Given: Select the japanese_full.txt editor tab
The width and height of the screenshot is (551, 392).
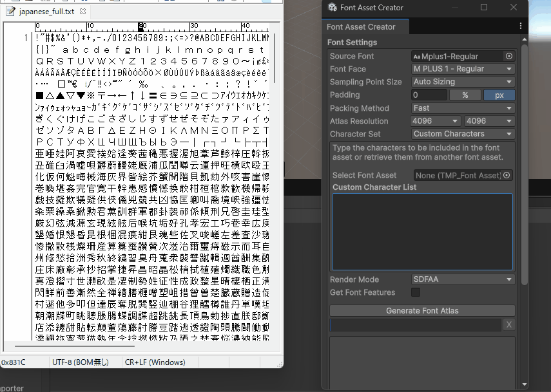Looking at the screenshot, I should pos(46,12).
